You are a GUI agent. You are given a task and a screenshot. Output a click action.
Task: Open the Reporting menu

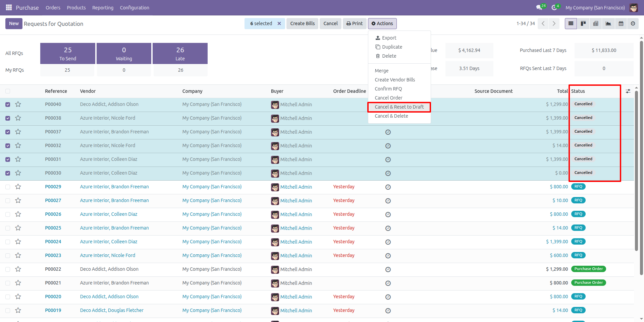[103, 8]
